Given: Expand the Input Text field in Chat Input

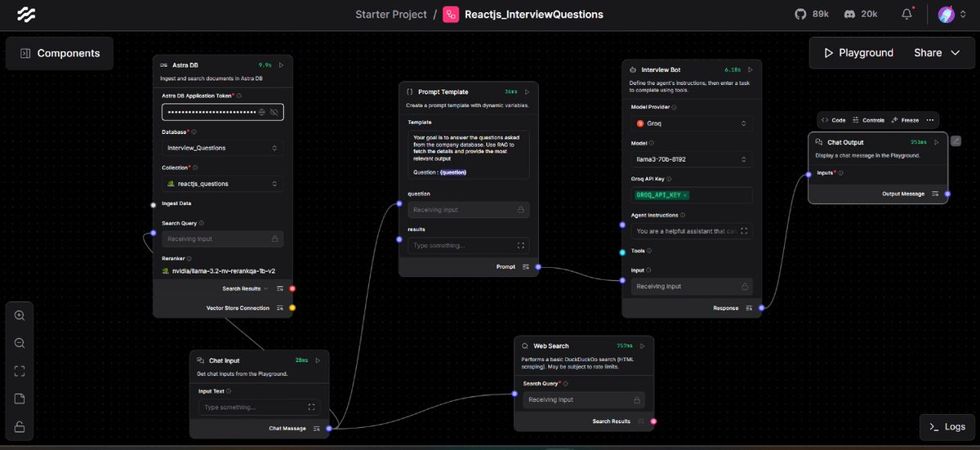Looking at the screenshot, I should pyautogui.click(x=311, y=407).
